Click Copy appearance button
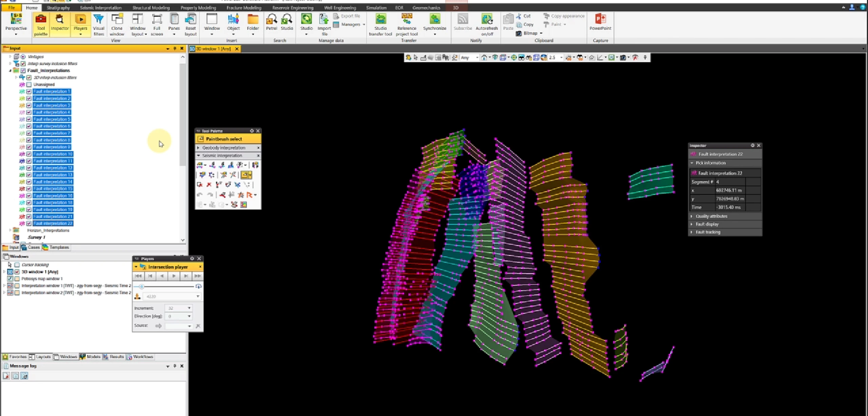 564,16
